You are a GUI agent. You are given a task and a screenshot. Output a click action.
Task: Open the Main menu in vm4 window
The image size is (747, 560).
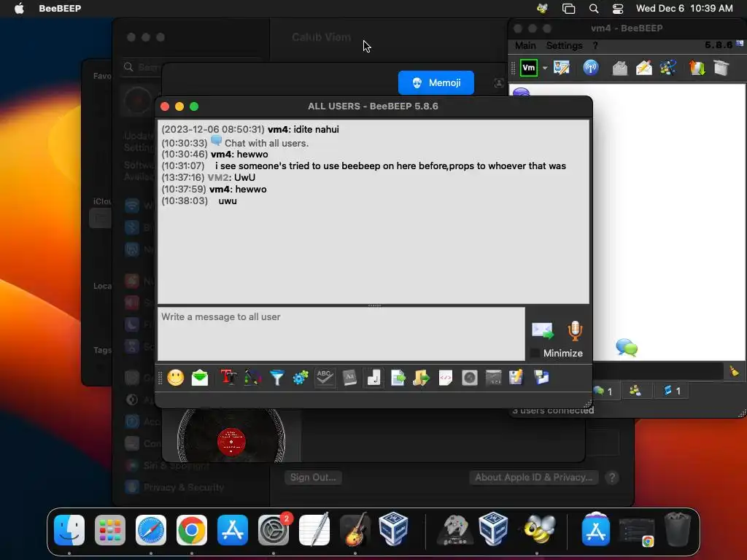click(x=525, y=46)
